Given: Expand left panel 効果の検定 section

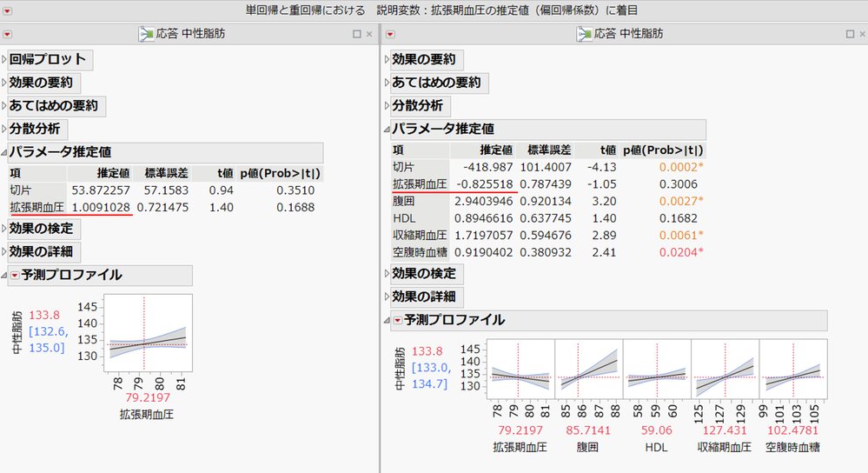Looking at the screenshot, I should (x=3, y=229).
